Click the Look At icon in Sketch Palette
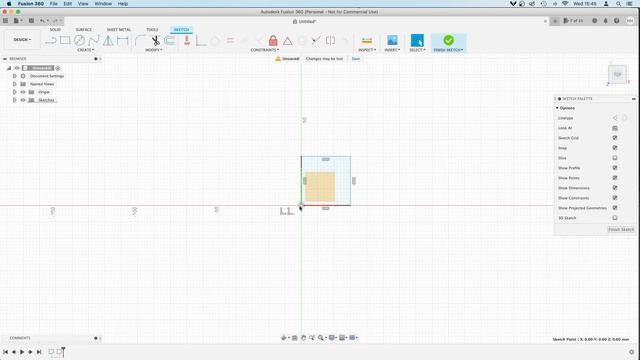The image size is (640, 360). click(615, 128)
